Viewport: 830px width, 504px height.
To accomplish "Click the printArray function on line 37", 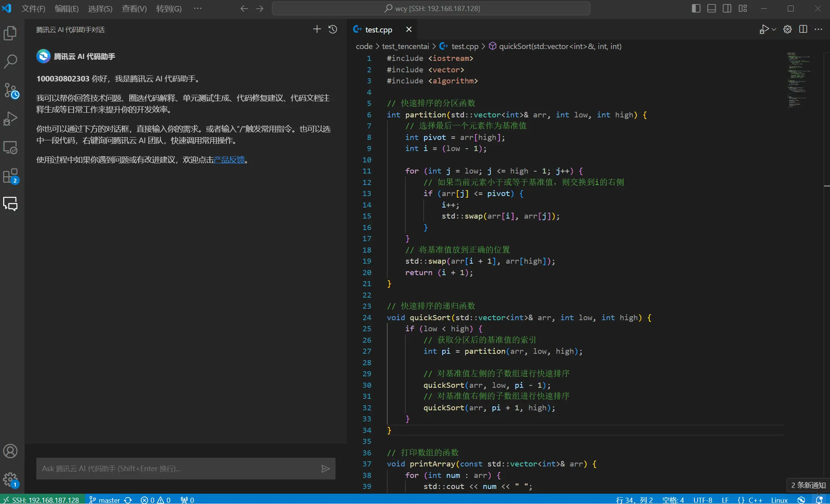I will (432, 464).
